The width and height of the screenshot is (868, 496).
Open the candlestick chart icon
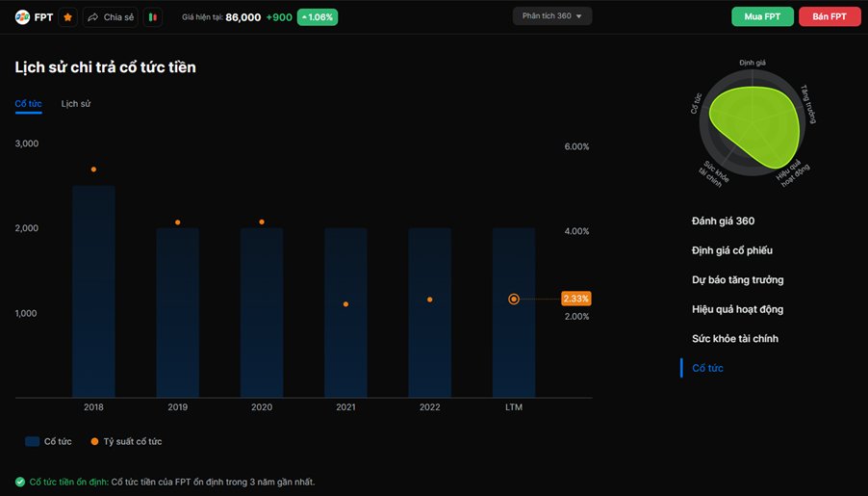click(x=153, y=17)
